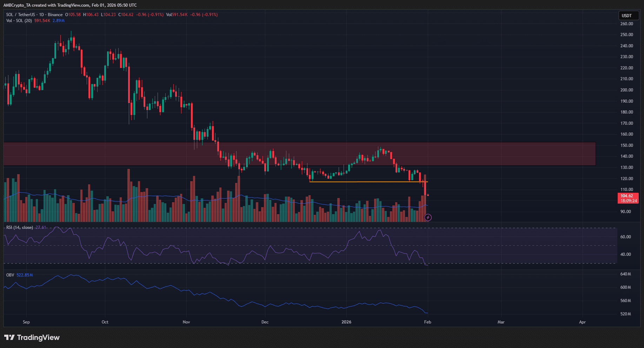Click the RSI 60.00 scale label
Screen dimensions: 644x348
[625, 237]
